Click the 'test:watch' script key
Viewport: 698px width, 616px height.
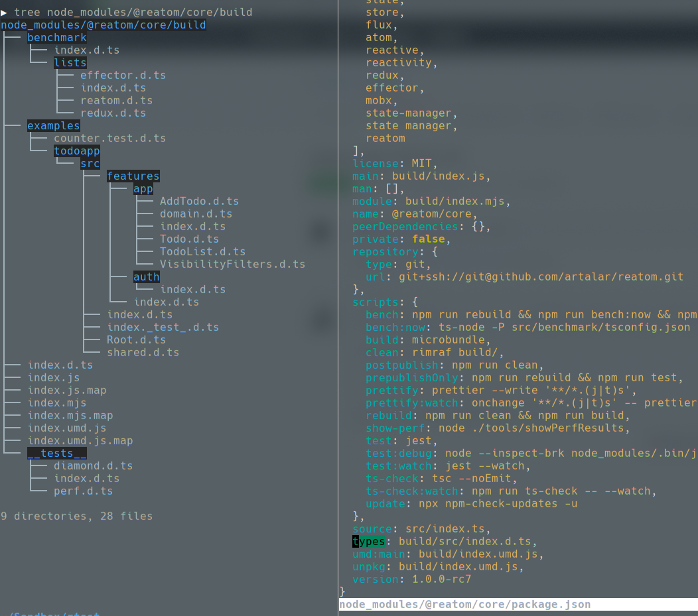398,465
